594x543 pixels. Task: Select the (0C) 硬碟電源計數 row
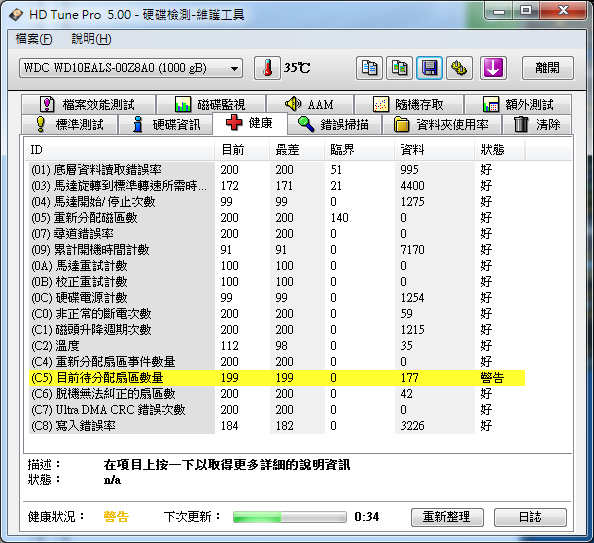277,297
